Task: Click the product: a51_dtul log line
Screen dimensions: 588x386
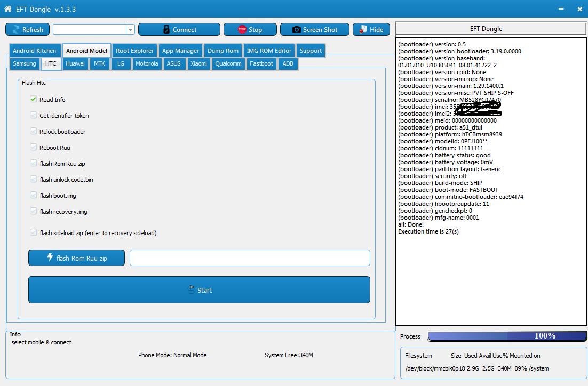Action: coord(440,127)
